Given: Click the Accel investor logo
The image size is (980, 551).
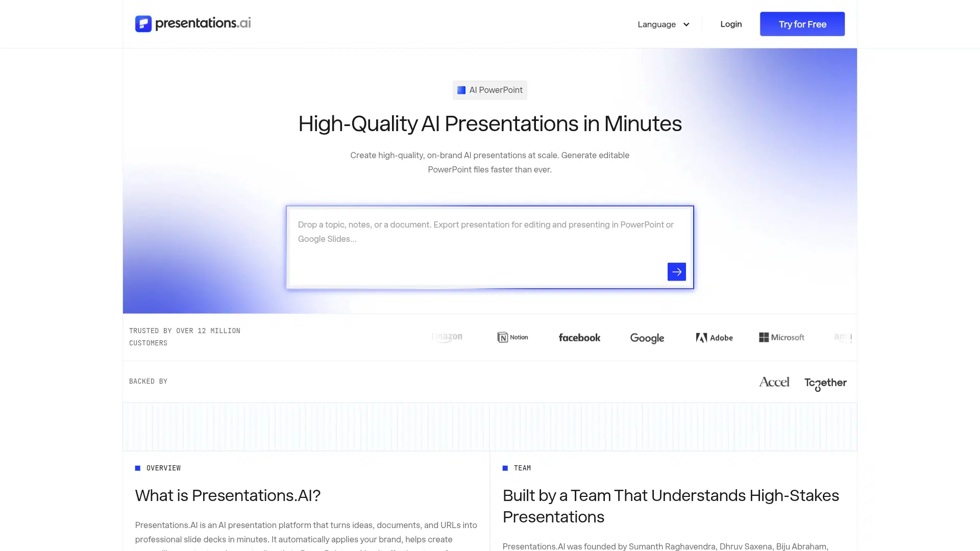Looking at the screenshot, I should [774, 382].
